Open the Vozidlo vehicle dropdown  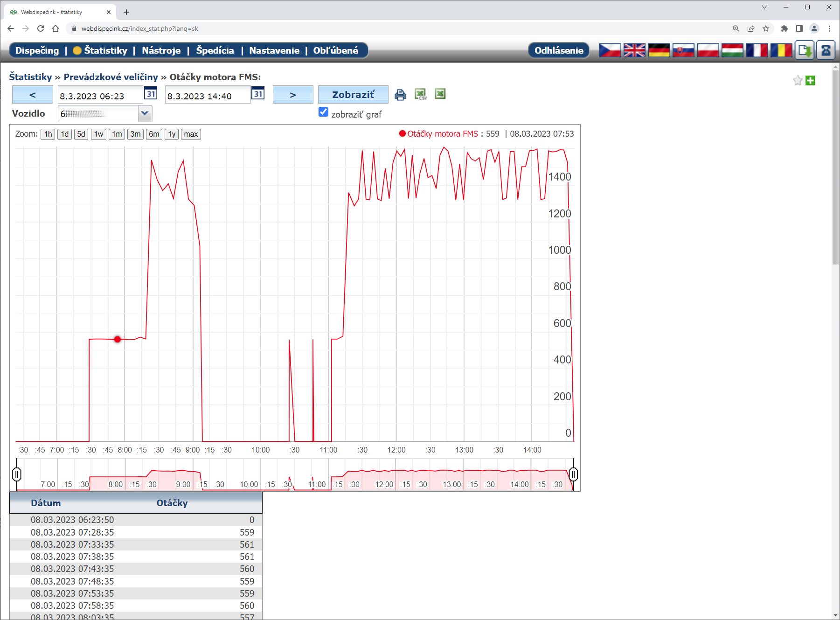(145, 113)
